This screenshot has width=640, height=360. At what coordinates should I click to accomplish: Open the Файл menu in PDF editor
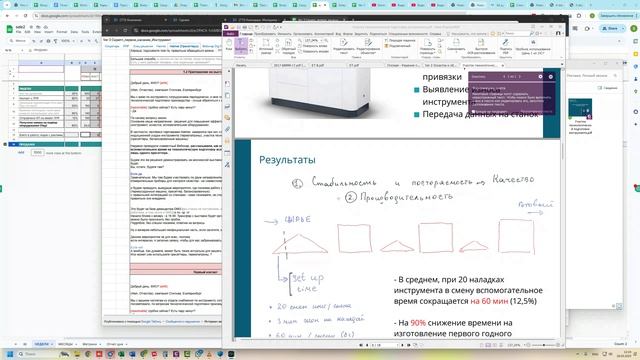231,34
